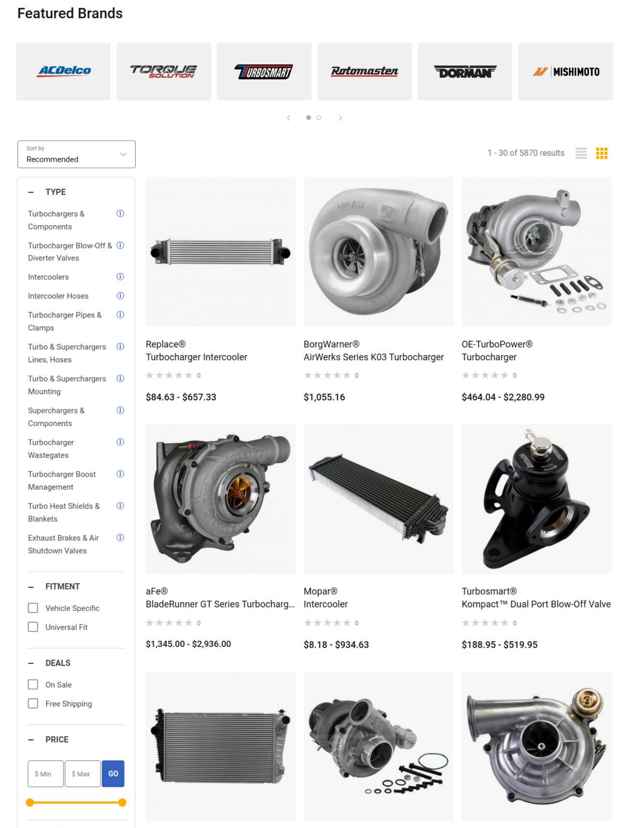Click the price slider minimum handle

(x=30, y=802)
